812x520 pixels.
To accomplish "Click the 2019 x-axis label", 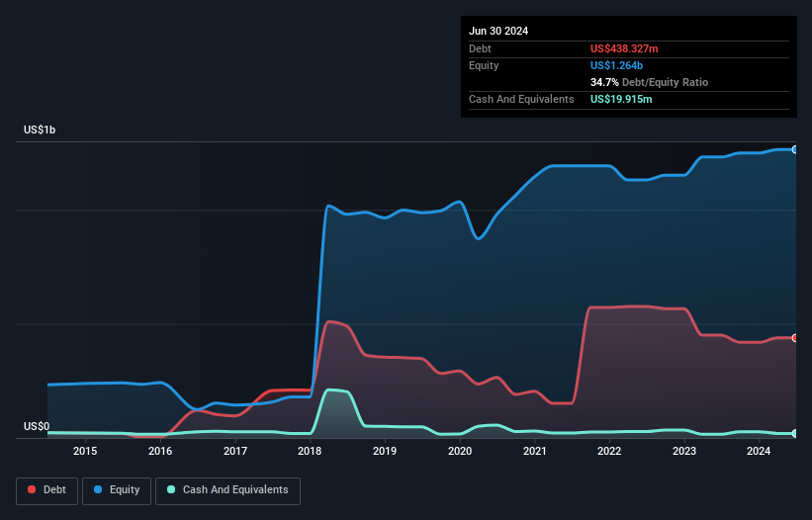I will click(x=385, y=451).
